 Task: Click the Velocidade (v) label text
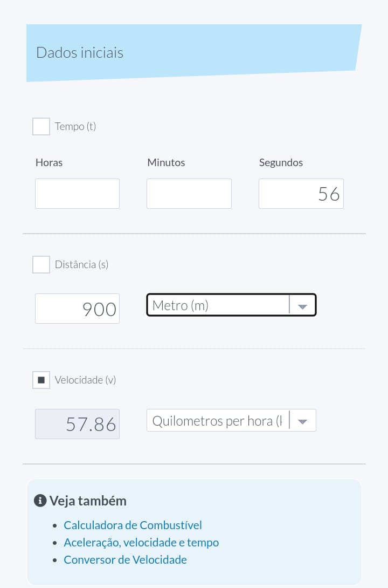click(x=85, y=380)
